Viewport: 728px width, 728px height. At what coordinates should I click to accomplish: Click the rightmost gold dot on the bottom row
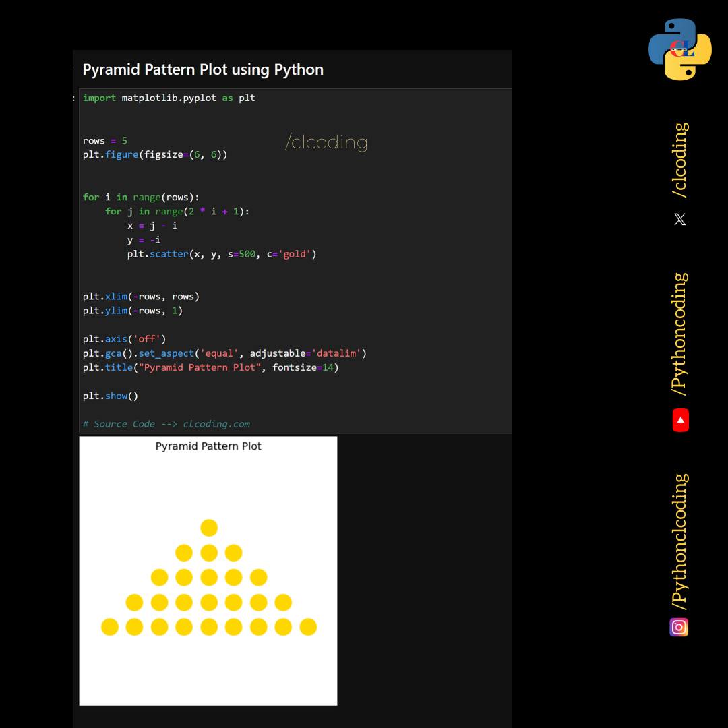pos(308,627)
